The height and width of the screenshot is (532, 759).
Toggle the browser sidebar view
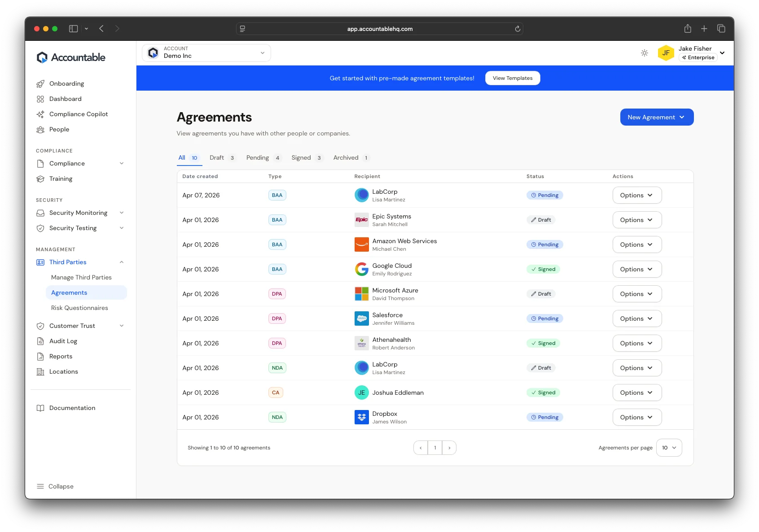(x=72, y=28)
